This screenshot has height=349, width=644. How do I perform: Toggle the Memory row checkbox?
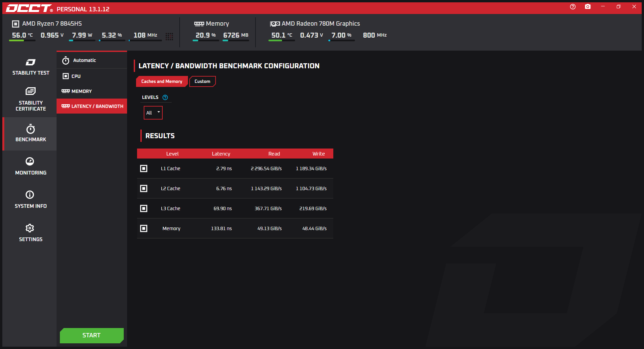click(x=144, y=228)
